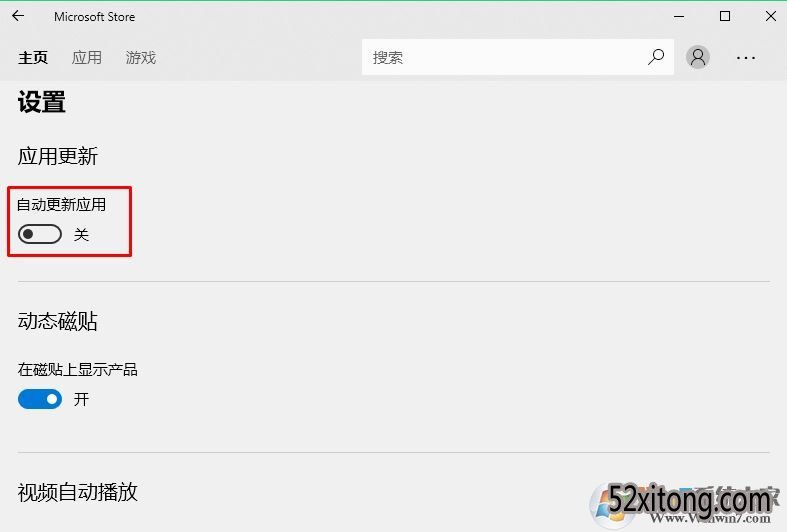This screenshot has width=787, height=532.
Task: Open the three-dot more options menu
Action: click(746, 58)
